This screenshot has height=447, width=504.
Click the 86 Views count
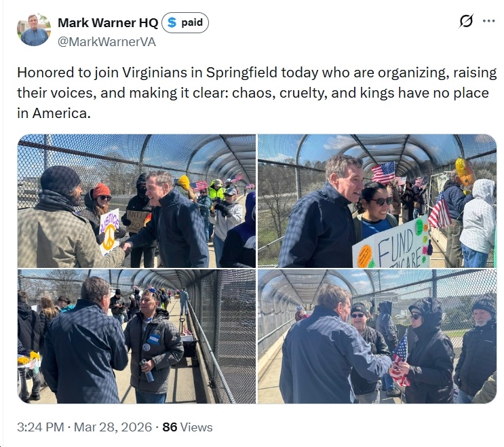pos(187,427)
